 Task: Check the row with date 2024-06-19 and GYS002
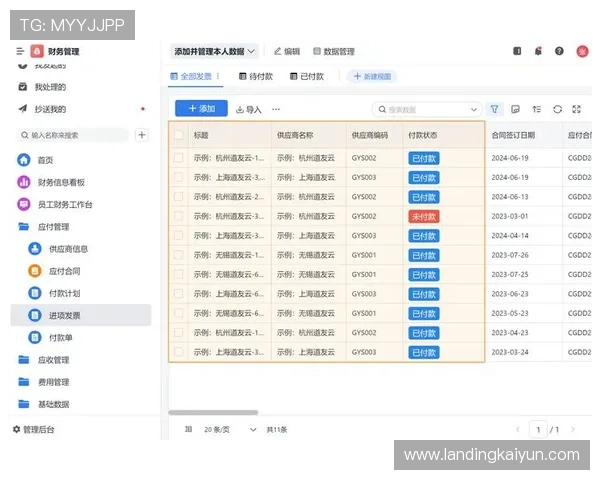pyautogui.click(x=178, y=158)
